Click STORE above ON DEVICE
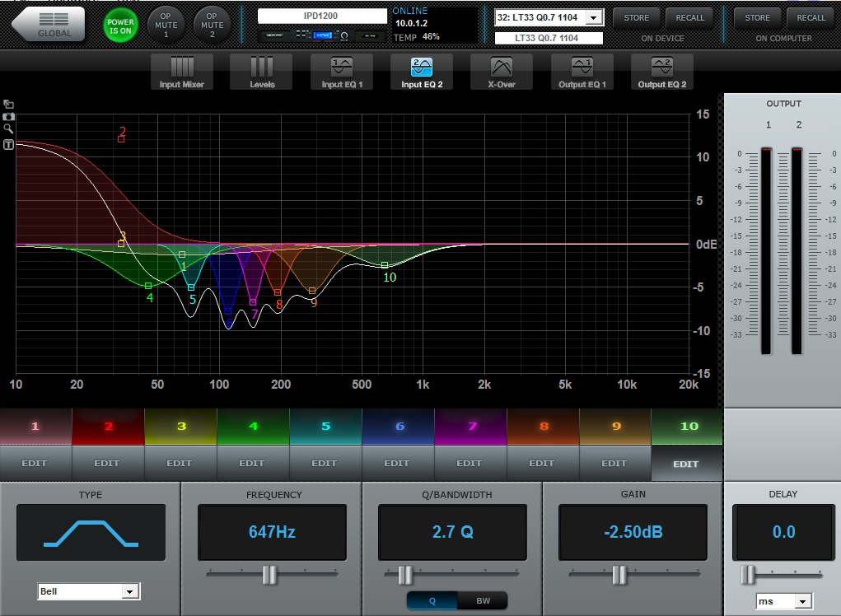The image size is (841, 616). coord(636,17)
